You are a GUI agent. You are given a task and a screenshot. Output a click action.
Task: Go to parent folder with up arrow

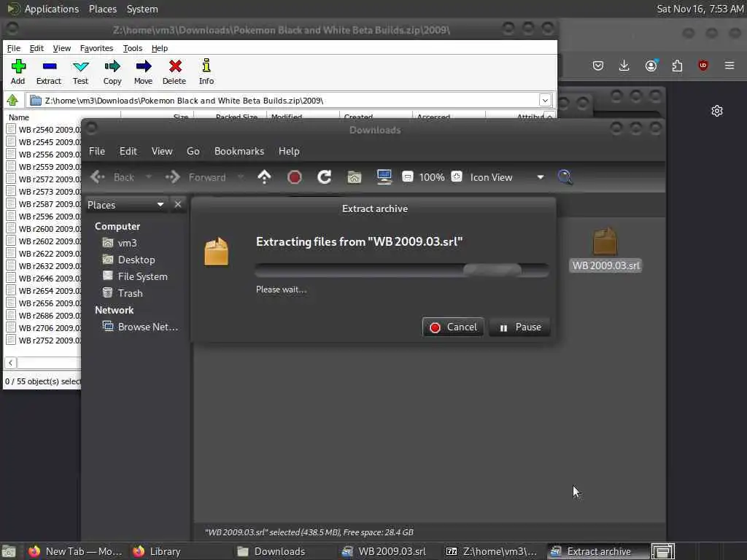pos(264,177)
